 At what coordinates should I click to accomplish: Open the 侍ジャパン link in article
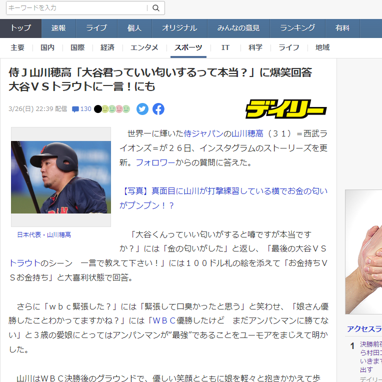pos(204,134)
